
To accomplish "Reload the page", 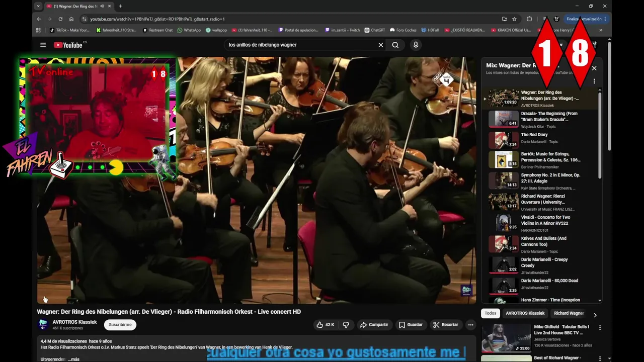I will (x=60, y=19).
